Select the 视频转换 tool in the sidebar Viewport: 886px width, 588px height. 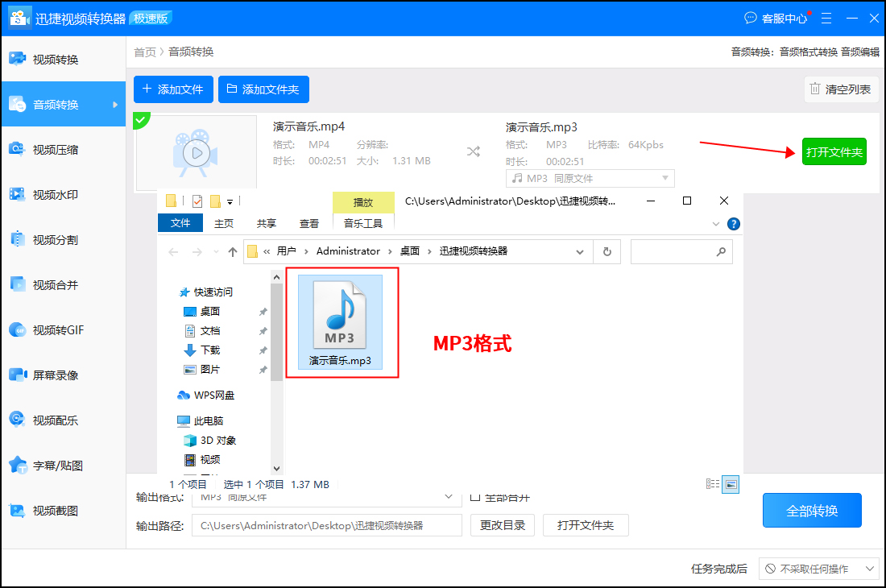64,57
